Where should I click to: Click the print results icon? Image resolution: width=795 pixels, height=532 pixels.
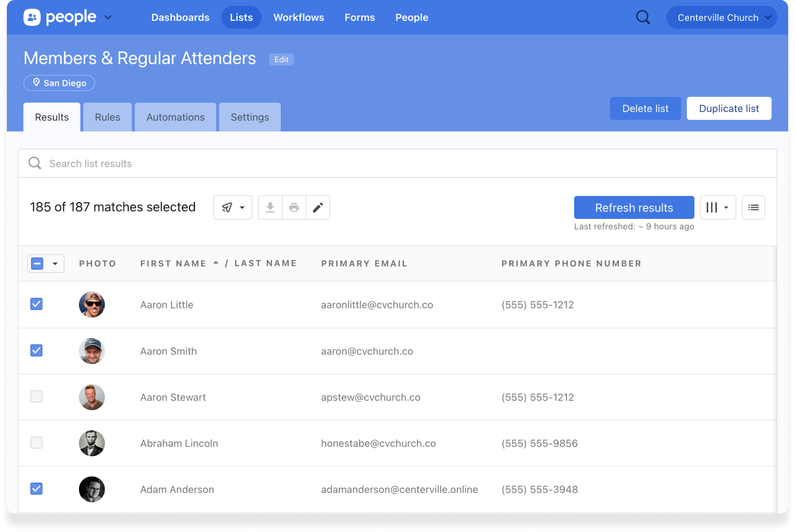click(294, 207)
